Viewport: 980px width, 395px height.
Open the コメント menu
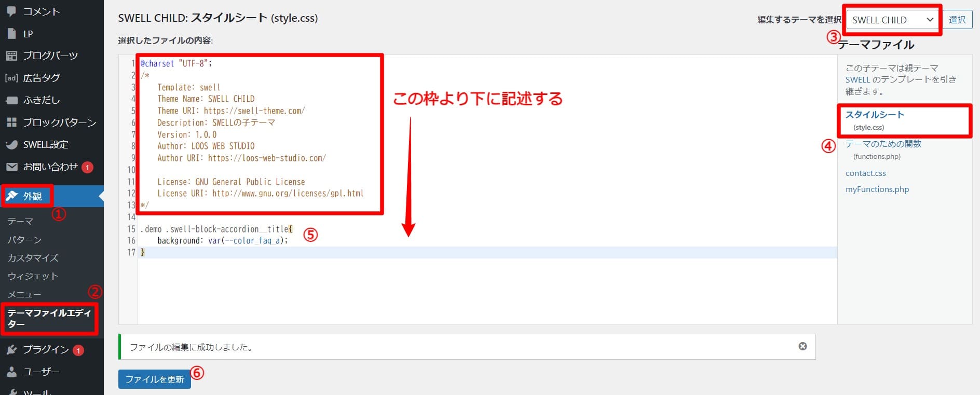coord(42,11)
